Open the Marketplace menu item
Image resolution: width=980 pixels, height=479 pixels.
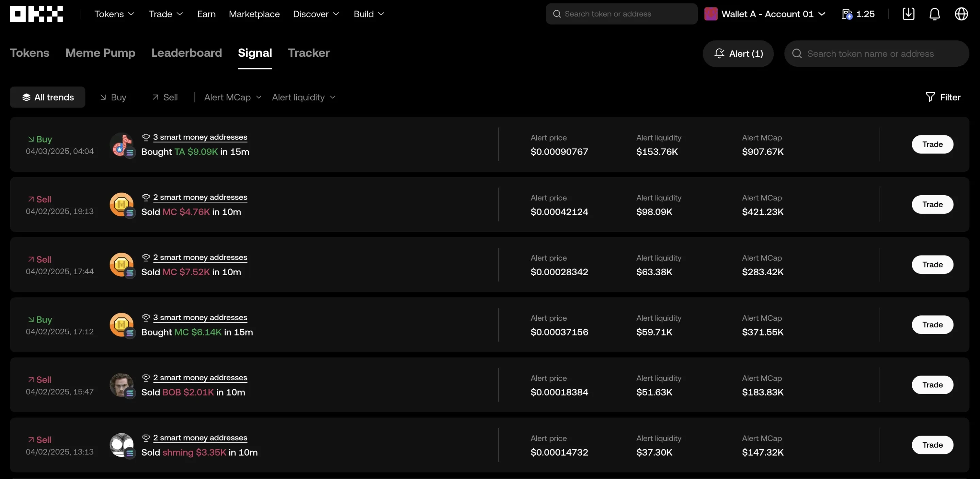(x=254, y=14)
